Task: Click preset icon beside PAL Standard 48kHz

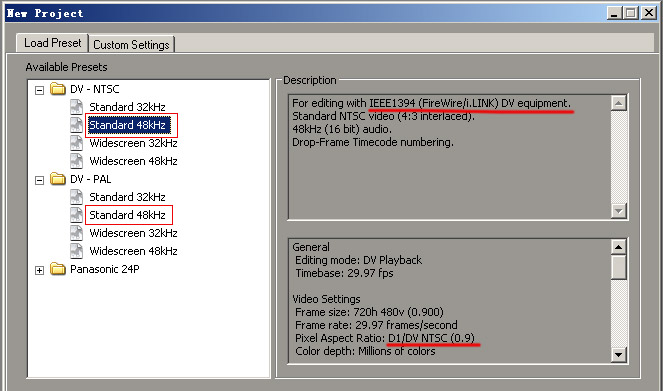Action: click(x=77, y=215)
